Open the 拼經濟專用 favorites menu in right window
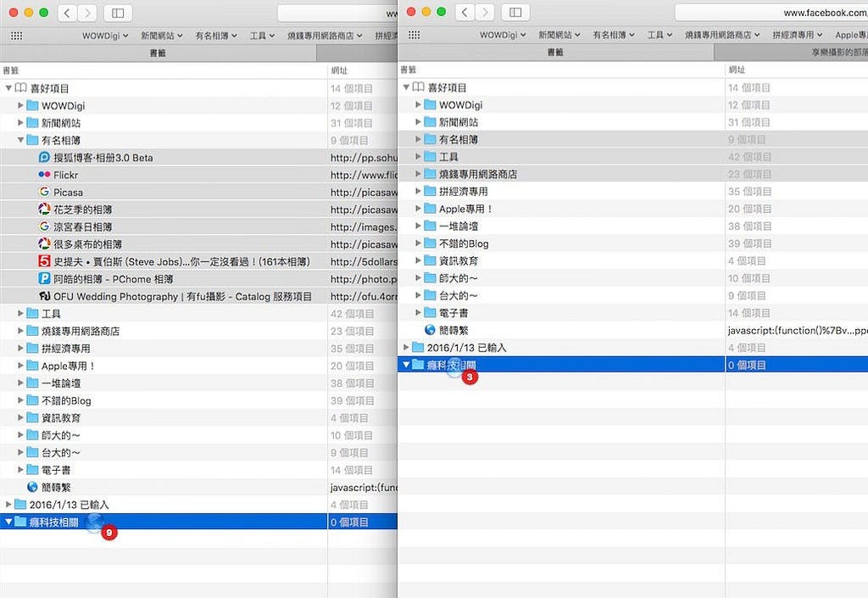Image resolution: width=868 pixels, height=598 pixels. coord(797,36)
